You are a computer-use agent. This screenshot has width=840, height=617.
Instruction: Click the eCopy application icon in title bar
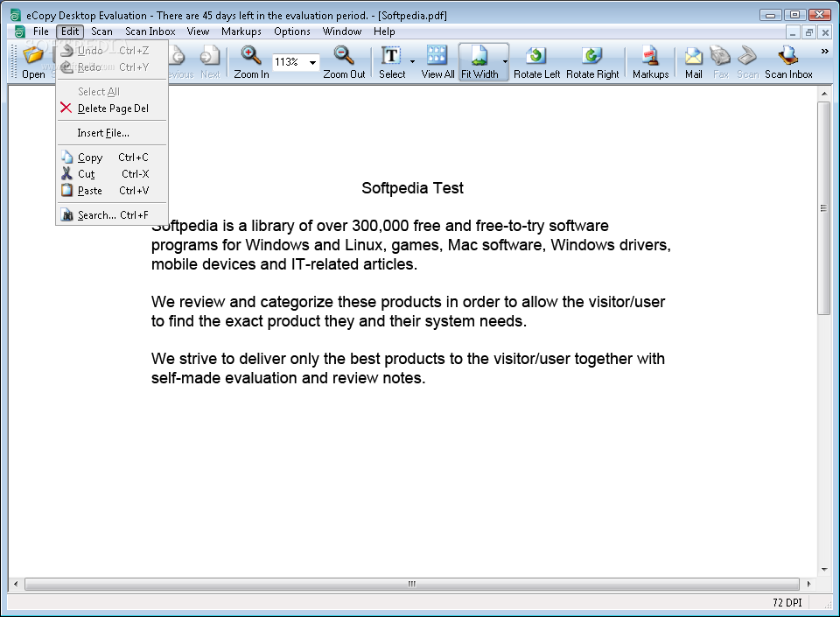[16, 16]
